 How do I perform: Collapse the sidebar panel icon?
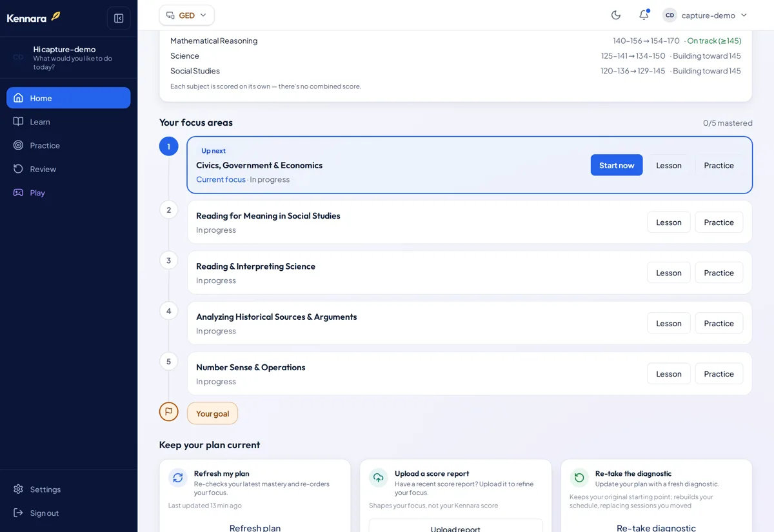[x=119, y=18]
